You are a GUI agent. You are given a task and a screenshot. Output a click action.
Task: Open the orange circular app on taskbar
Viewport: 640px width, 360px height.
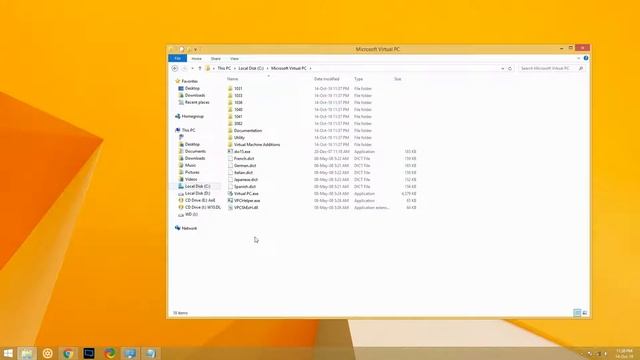[48, 353]
